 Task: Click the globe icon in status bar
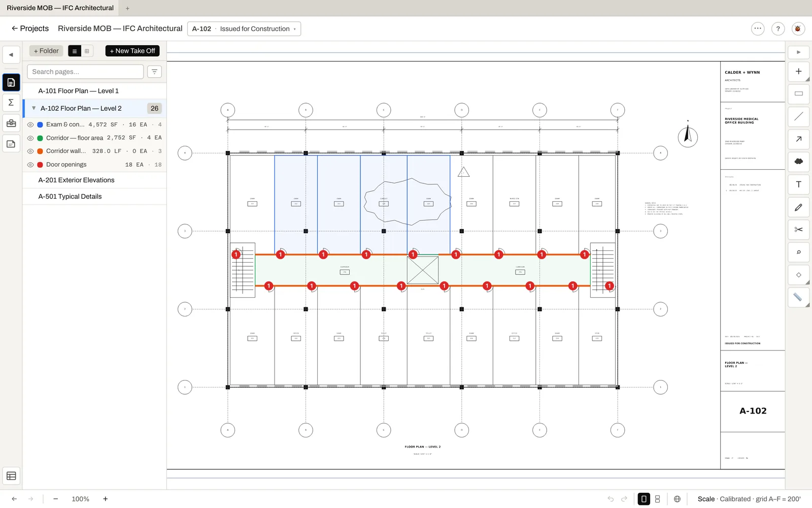[677, 499]
